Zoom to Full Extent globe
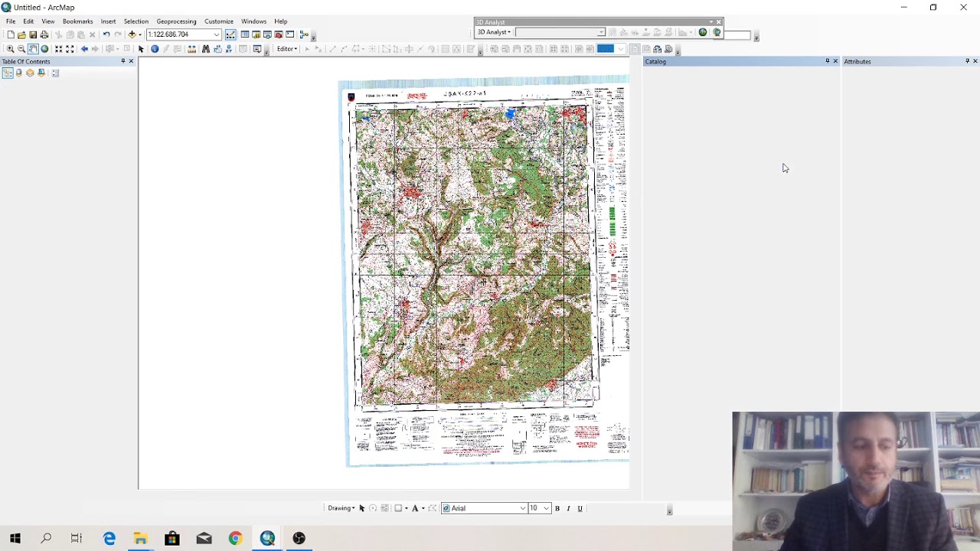This screenshot has width=980, height=551. pos(44,49)
